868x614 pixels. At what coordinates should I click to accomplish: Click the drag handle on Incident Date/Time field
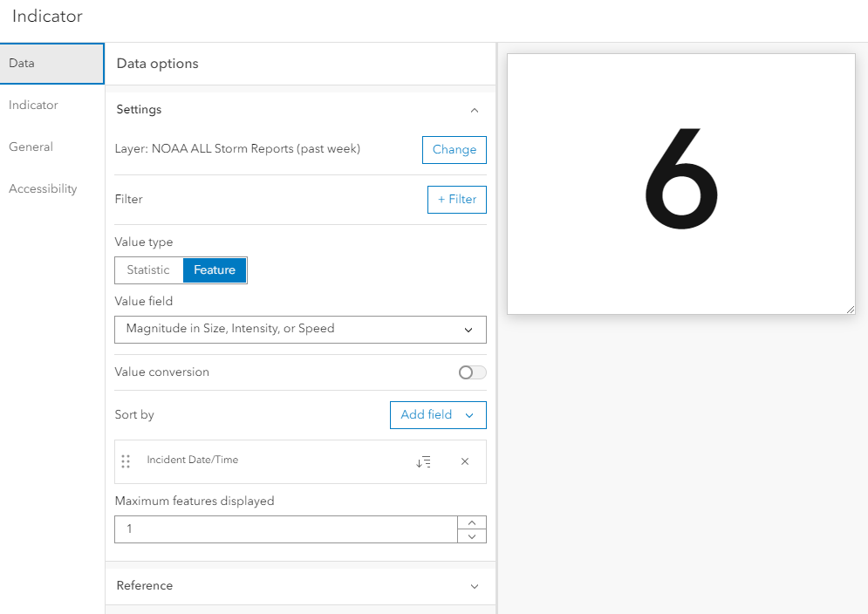(x=126, y=461)
